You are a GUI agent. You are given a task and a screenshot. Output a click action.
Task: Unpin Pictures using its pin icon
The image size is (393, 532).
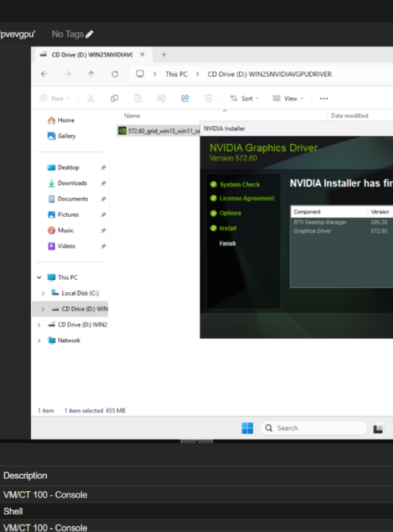coord(103,214)
